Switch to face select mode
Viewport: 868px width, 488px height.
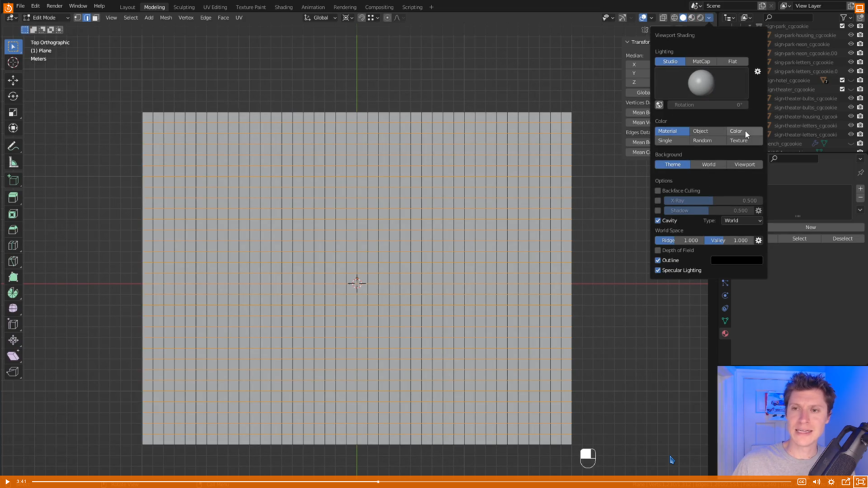tap(95, 18)
